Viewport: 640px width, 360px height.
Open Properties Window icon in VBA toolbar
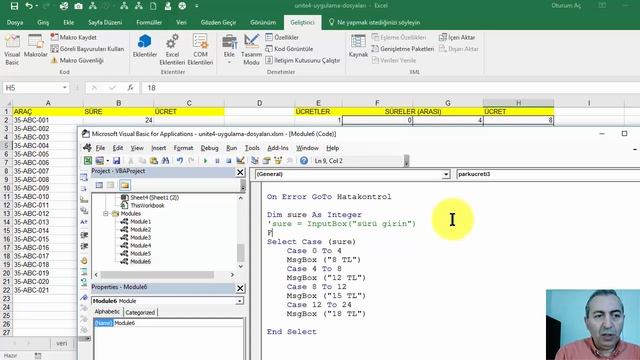[267, 161]
